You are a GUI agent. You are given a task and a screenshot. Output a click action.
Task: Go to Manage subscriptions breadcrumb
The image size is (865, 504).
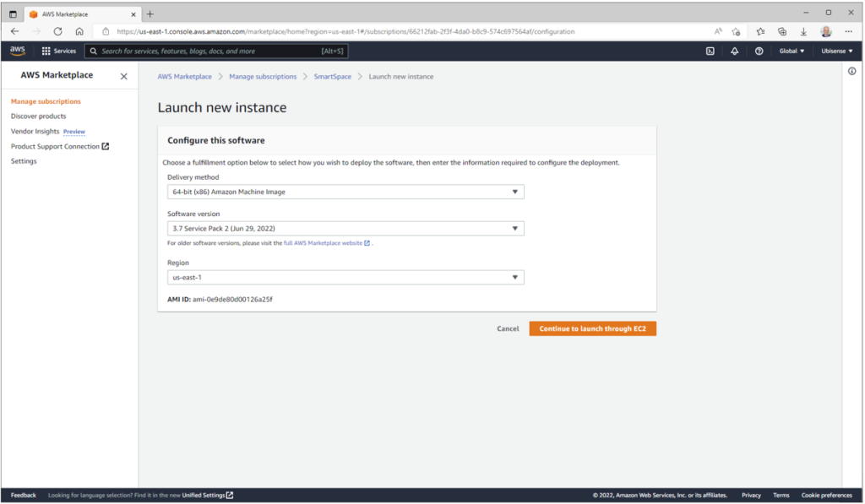263,77
